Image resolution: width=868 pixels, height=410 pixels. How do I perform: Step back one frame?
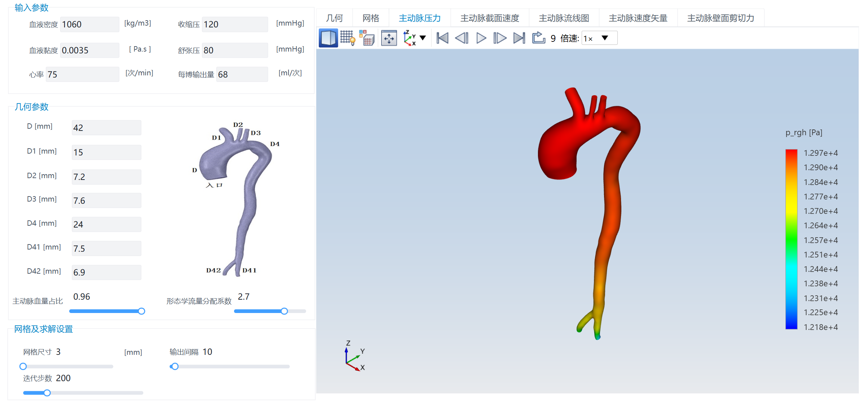point(462,38)
